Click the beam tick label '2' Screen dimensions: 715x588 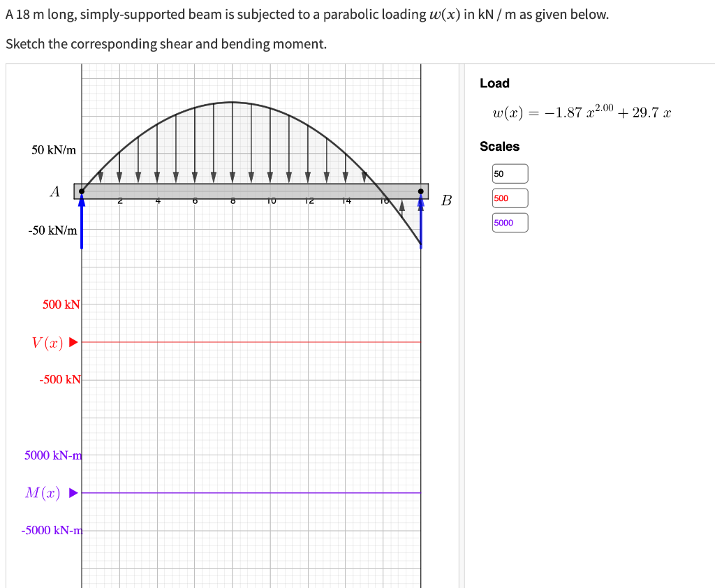pyautogui.click(x=120, y=200)
